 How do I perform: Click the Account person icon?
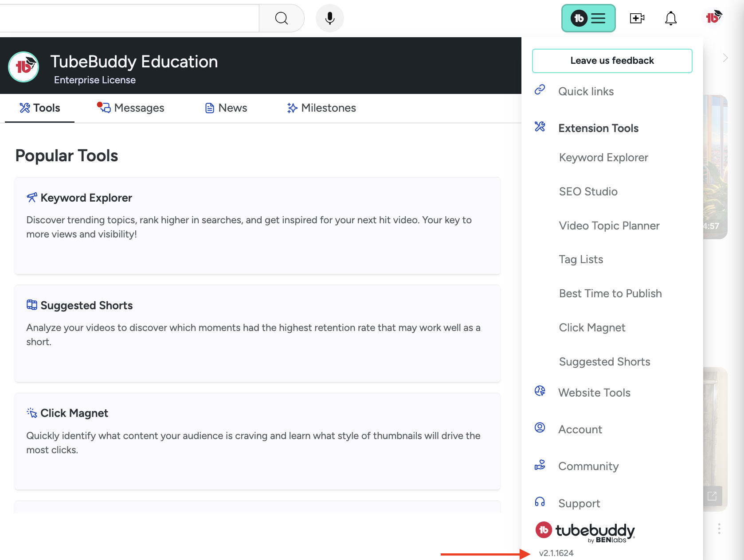[540, 428]
